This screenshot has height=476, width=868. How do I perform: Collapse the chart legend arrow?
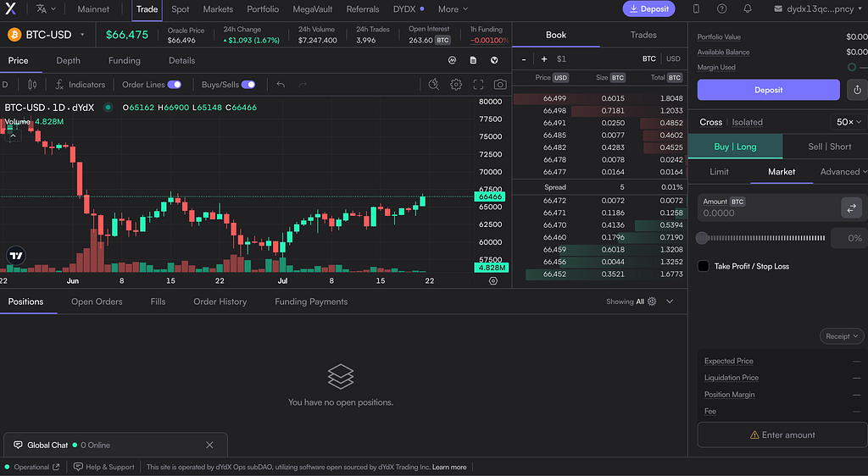13,136
